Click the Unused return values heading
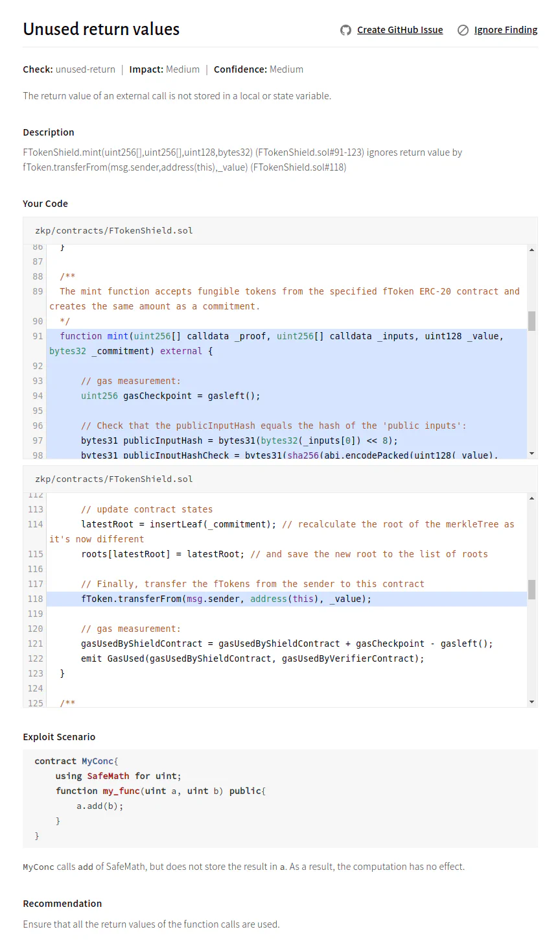This screenshot has height=951, width=560. 101,29
